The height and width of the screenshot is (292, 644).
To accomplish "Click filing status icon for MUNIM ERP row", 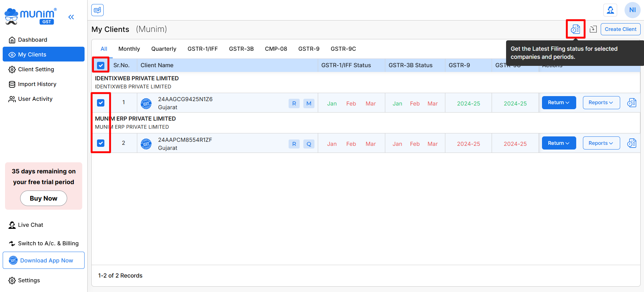I will click(632, 143).
